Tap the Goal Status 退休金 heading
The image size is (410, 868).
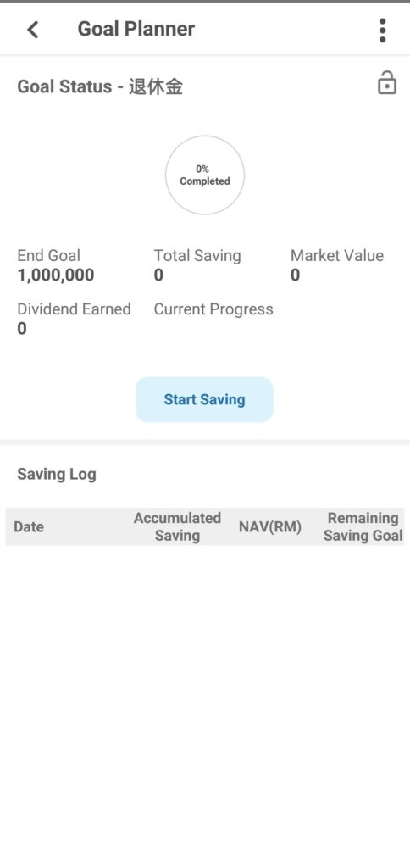point(100,87)
